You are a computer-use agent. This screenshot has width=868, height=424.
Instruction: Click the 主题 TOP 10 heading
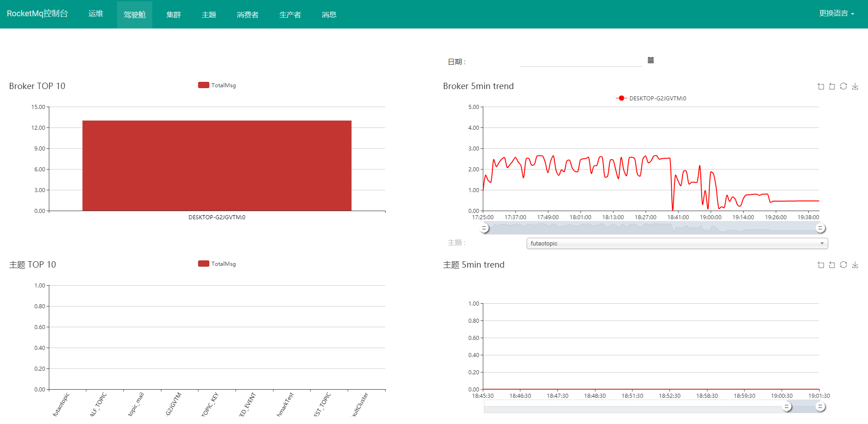click(x=33, y=264)
